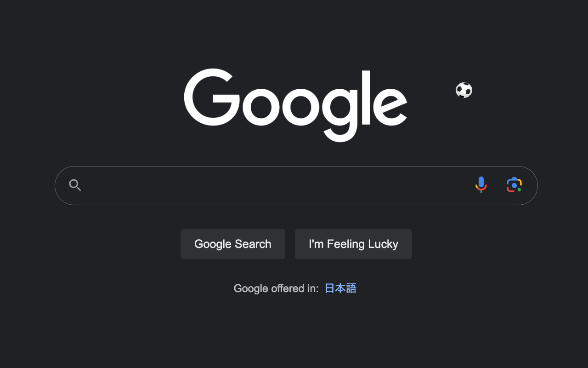
Task: Click the rounded search box
Action: [295, 185]
